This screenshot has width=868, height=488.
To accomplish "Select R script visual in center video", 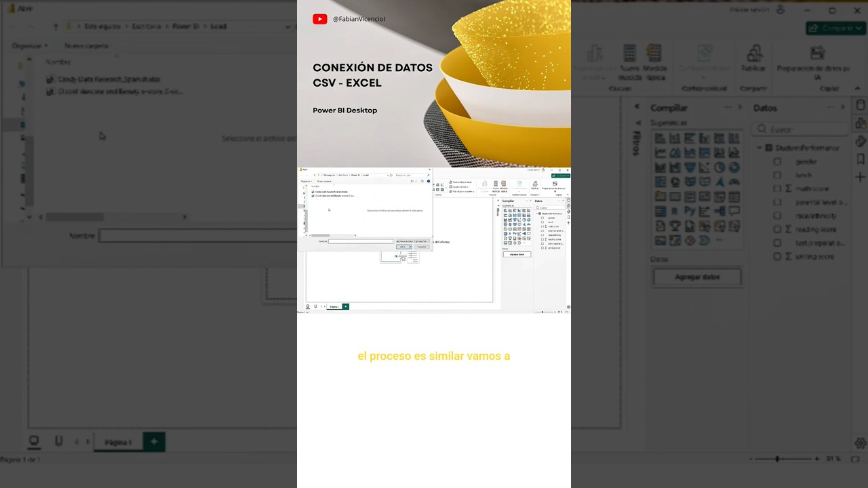I will 510,234.
